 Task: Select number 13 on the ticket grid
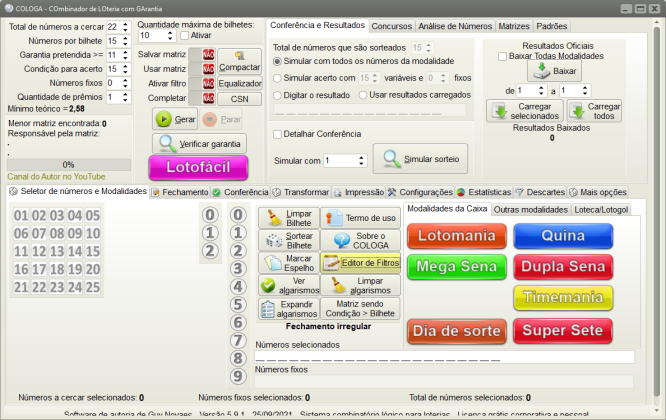[57, 251]
